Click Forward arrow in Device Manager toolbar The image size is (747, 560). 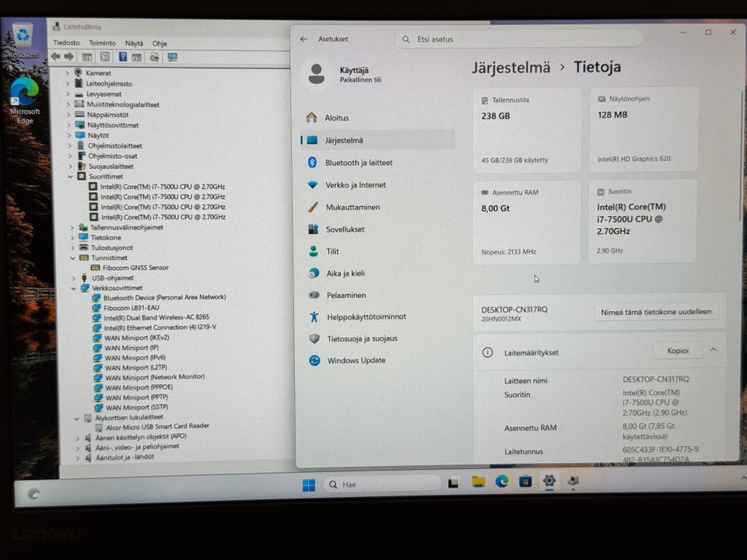click(x=69, y=57)
